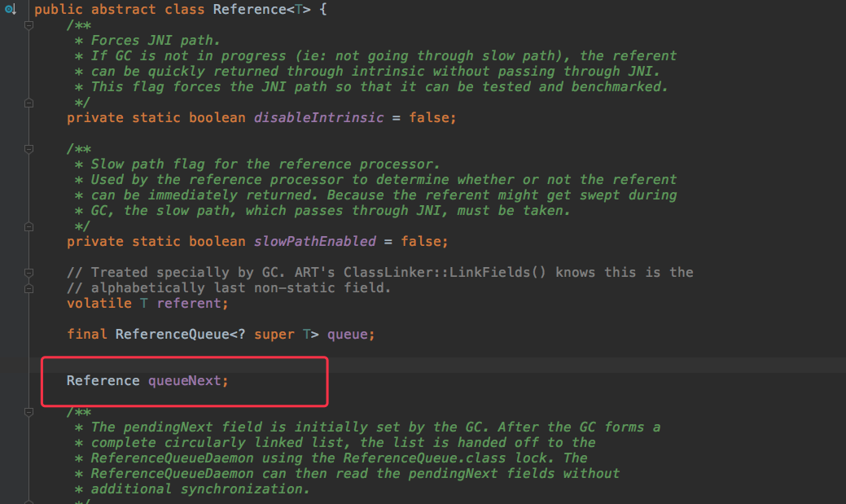This screenshot has height=504, width=846.
Task: Click fold end marker above disableIntrinsic declaration
Action: coord(29,103)
